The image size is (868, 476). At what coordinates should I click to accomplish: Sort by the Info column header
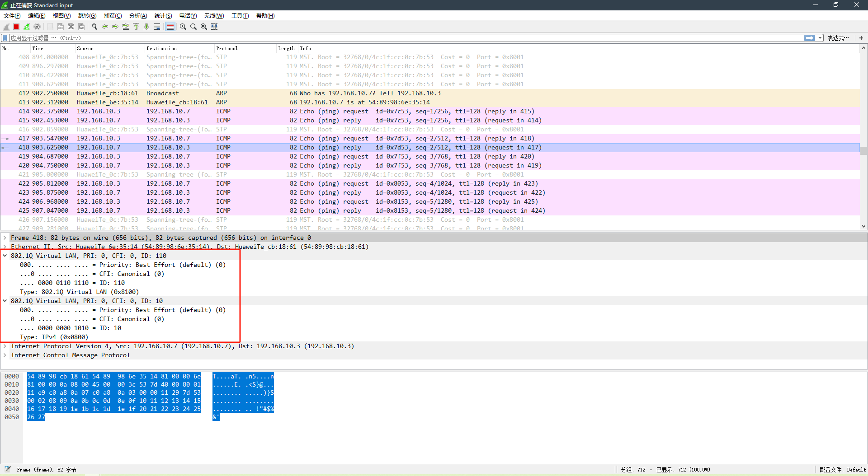click(579, 48)
